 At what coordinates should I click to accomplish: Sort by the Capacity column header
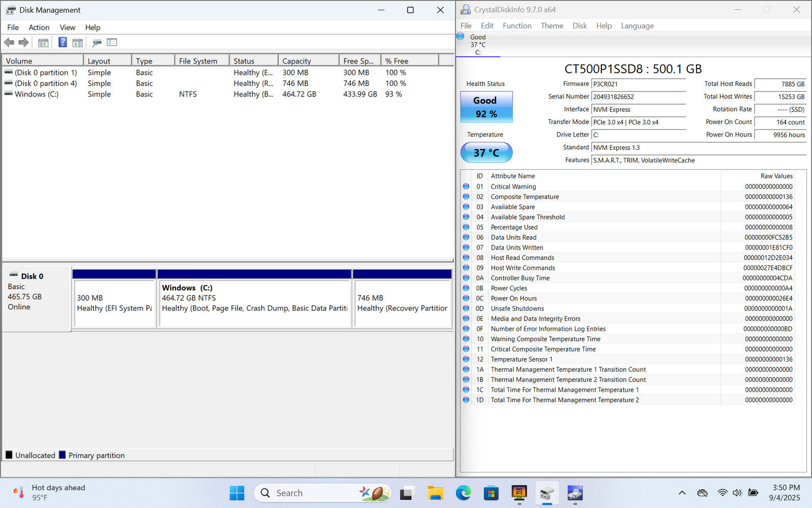point(309,60)
